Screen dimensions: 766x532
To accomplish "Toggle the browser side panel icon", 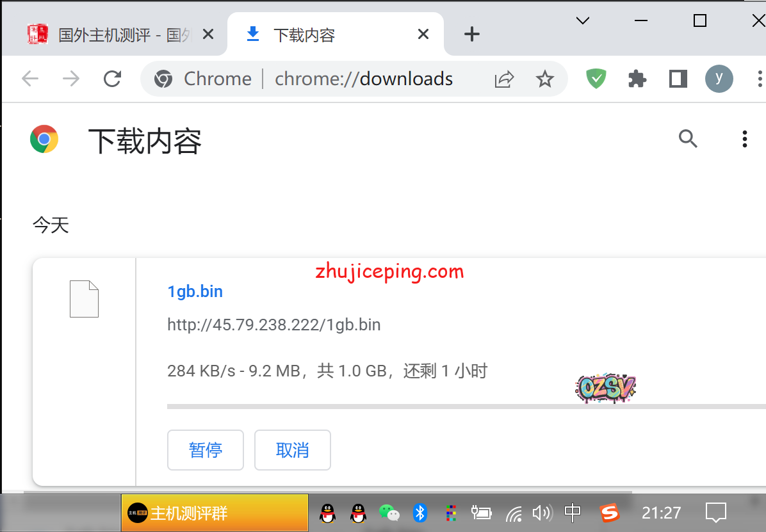I will (x=678, y=79).
